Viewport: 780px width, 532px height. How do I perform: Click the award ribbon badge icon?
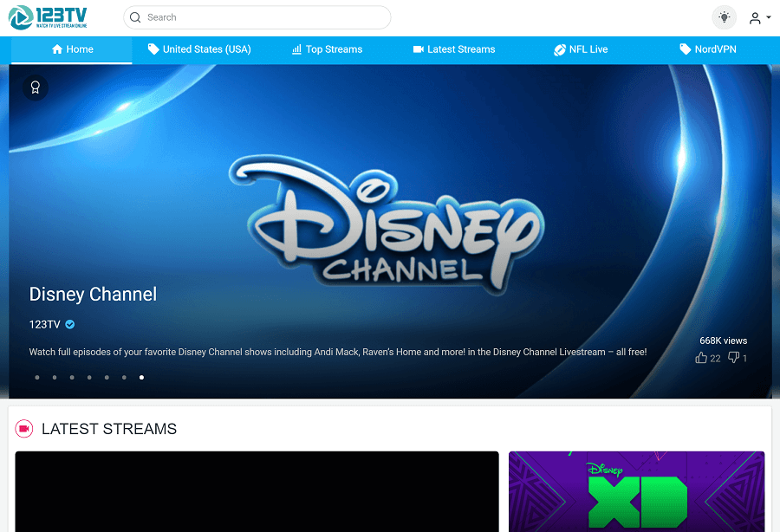(x=36, y=88)
